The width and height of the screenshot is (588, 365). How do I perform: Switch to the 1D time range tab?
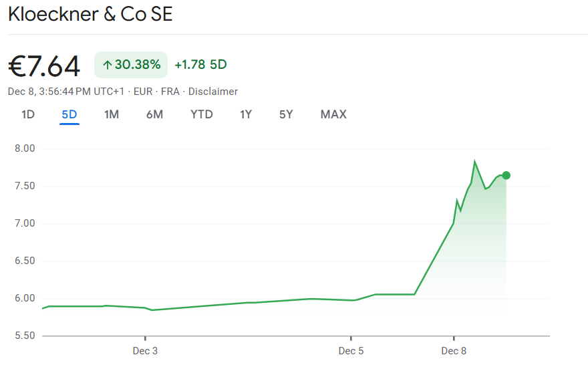[x=28, y=114]
